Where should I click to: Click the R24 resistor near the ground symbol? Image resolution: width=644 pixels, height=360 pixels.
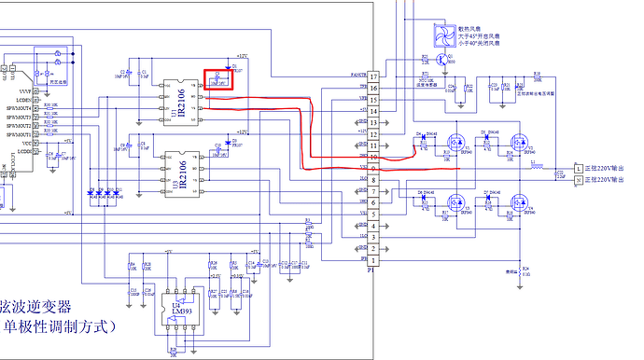(520, 271)
